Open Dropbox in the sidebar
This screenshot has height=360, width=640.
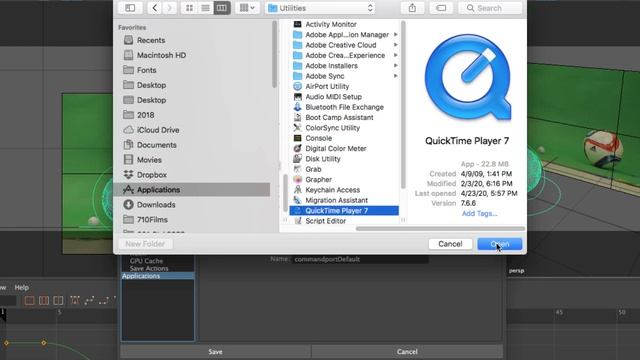click(151, 175)
